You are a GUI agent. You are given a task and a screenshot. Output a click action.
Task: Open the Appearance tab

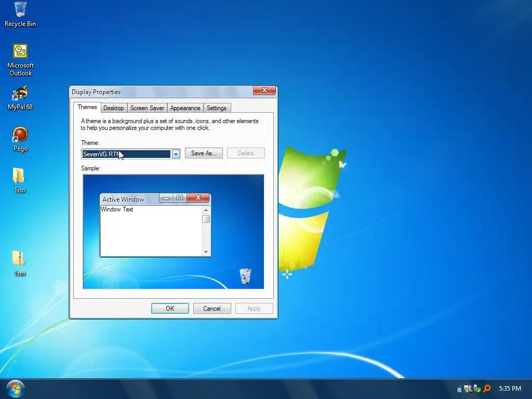(185, 108)
